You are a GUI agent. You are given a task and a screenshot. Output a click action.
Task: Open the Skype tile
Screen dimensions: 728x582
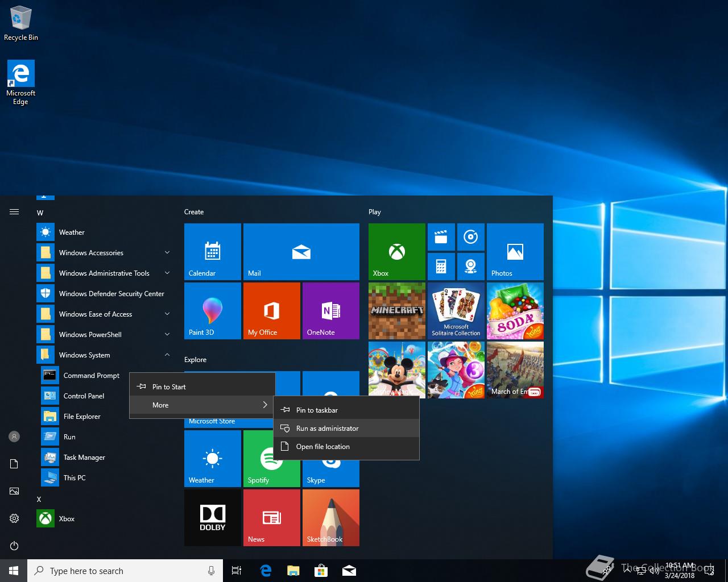(x=331, y=473)
